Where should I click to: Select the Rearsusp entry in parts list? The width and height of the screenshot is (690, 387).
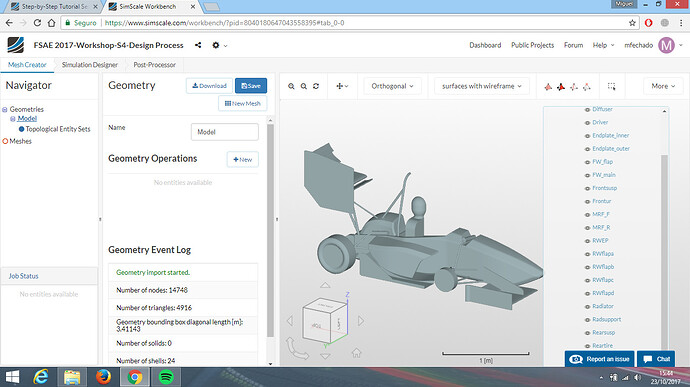click(604, 332)
